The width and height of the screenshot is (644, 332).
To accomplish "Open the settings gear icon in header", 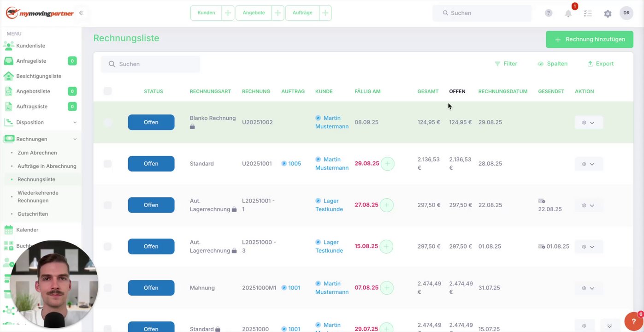I will (x=608, y=13).
